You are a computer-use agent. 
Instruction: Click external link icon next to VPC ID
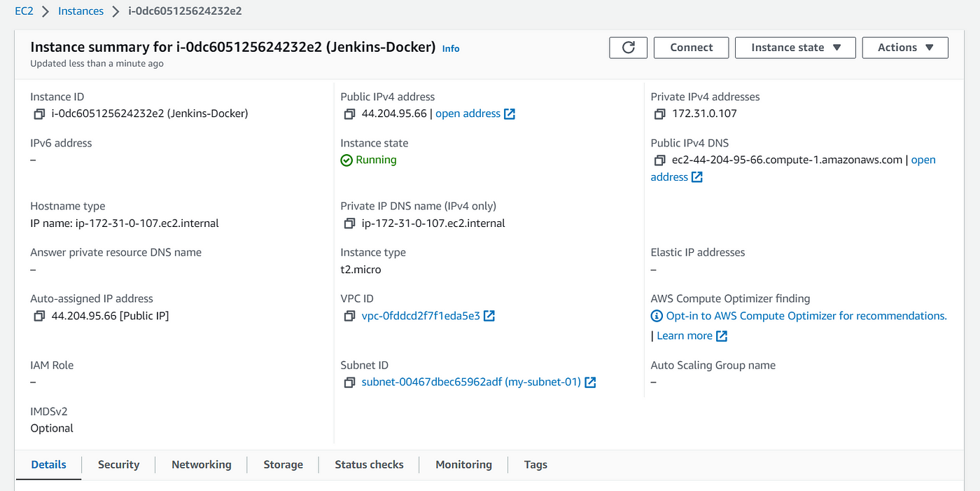489,316
